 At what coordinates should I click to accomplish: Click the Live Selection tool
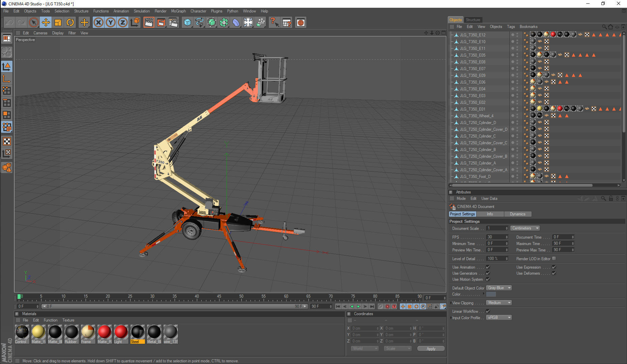coord(33,23)
